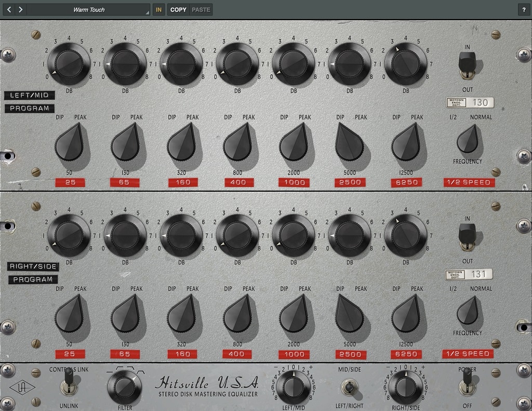Click the COPY button
This screenshot has width=532, height=411.
point(179,10)
